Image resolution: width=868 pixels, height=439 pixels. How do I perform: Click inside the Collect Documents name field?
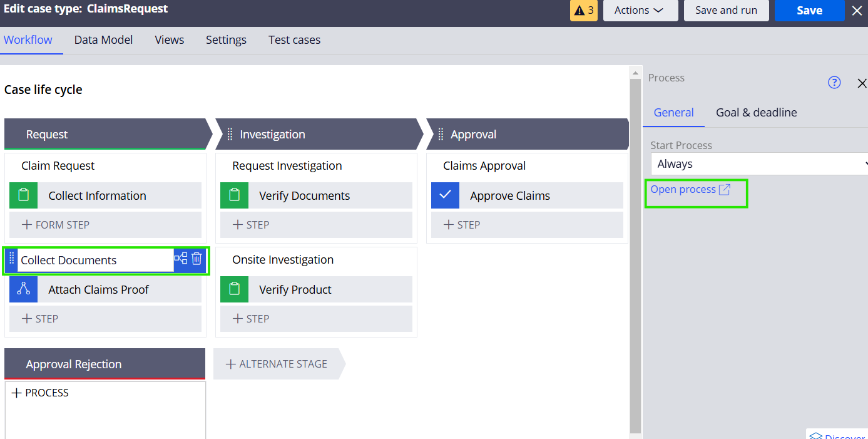94,259
